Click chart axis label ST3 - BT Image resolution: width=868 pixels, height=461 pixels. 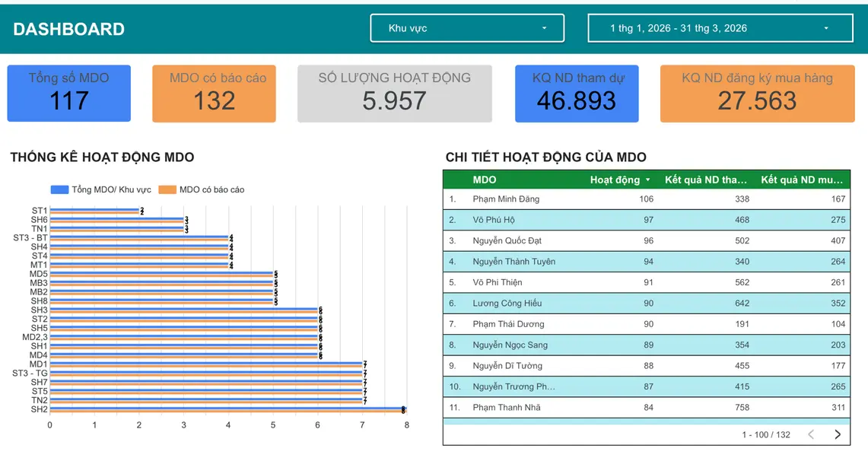pos(30,238)
